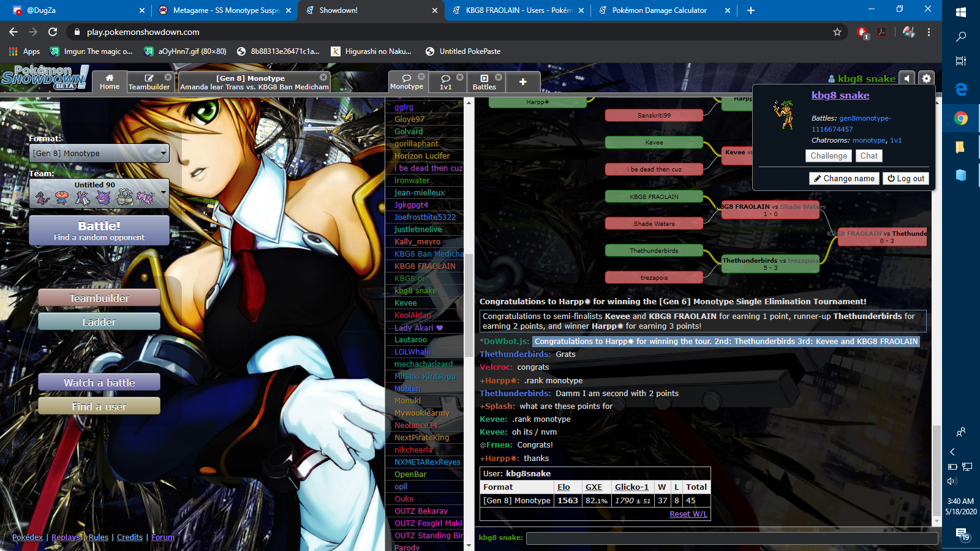The height and width of the screenshot is (551, 980).
Task: Bookmark this page with the star icon
Action: coord(837,32)
